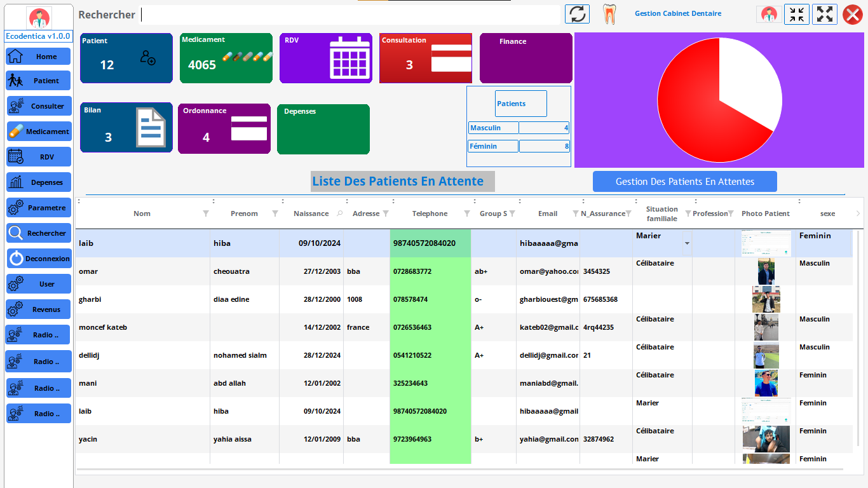Click into the Rechercher search field

coord(349,15)
